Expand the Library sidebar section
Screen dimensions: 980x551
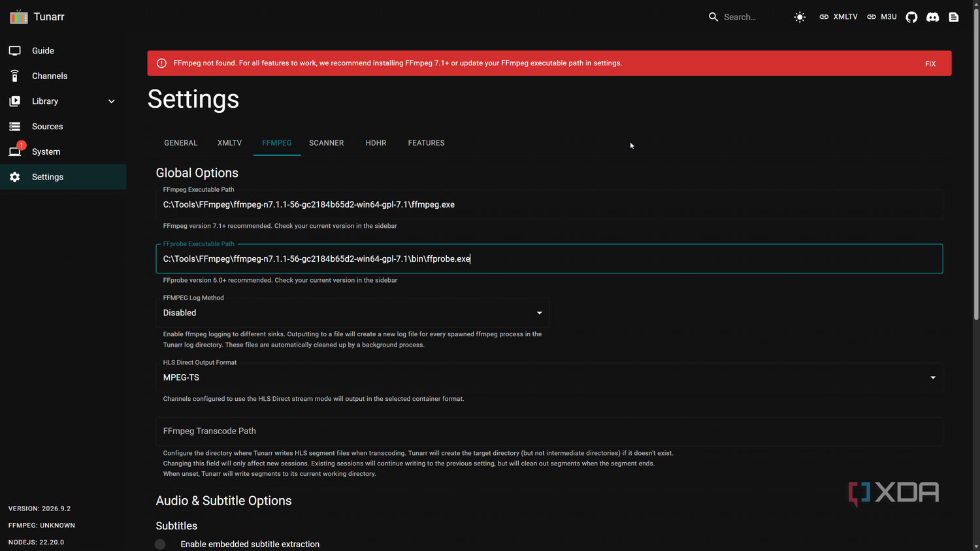[x=112, y=101]
